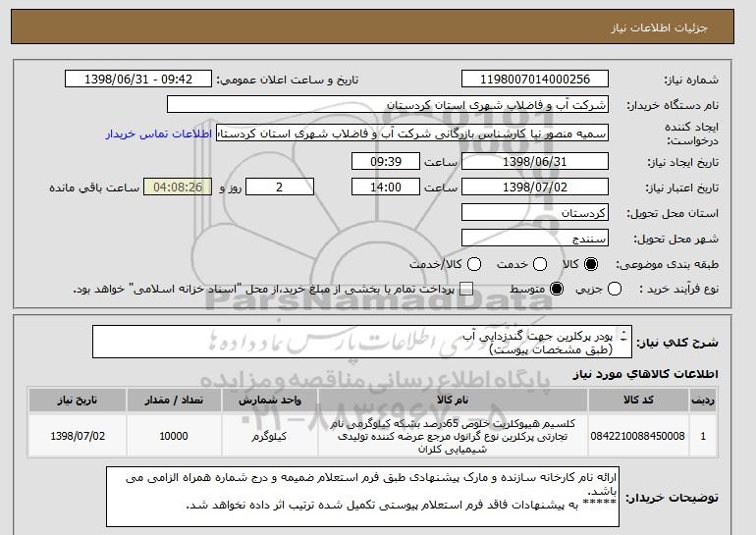Choose the متوسط purchase type radio
This screenshot has height=535, width=756.
point(557,290)
